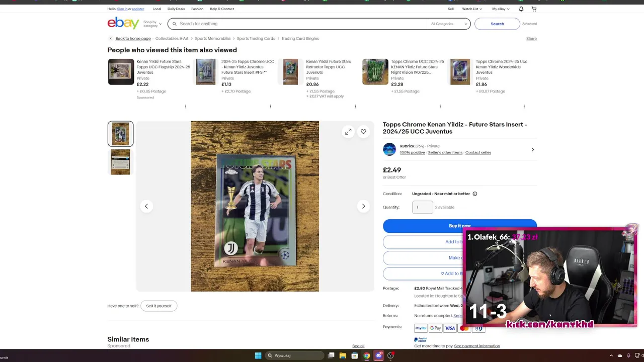Open Seller's other items link
The width and height of the screenshot is (644, 362).
pyautogui.click(x=445, y=152)
